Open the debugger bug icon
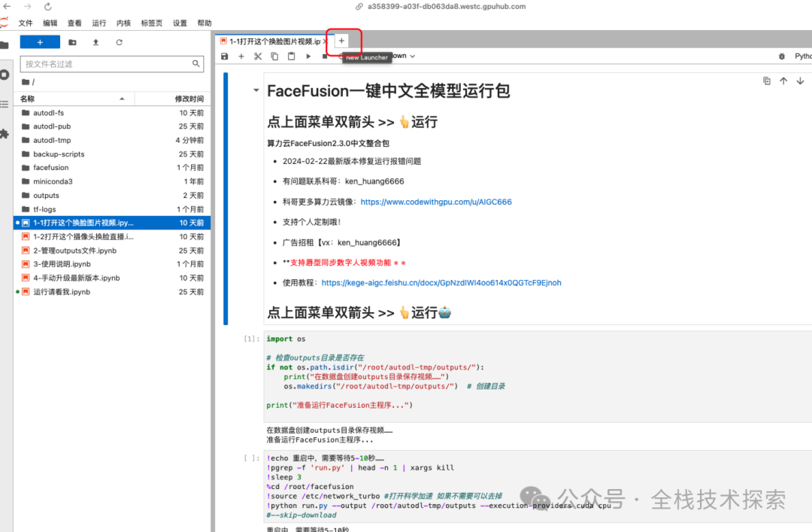Screen dimensions: 812x532 (x=781, y=56)
